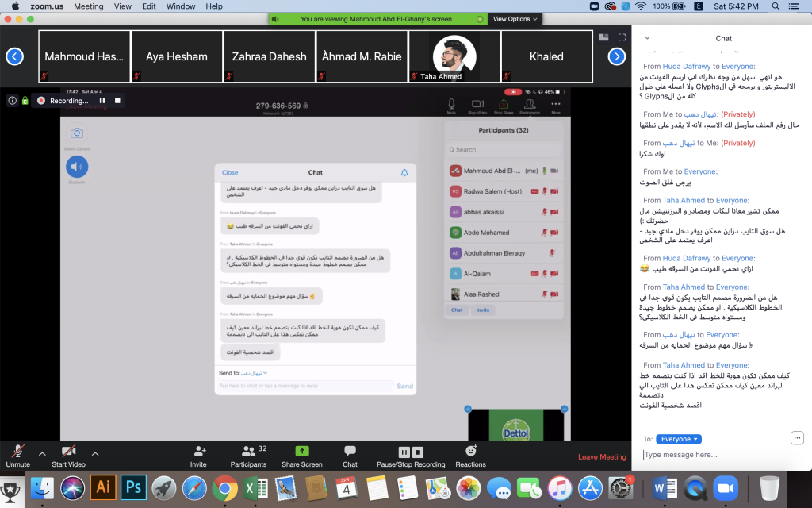This screenshot has height=508, width=812.
Task: Open System Preferences from the dock
Action: pos(620,488)
